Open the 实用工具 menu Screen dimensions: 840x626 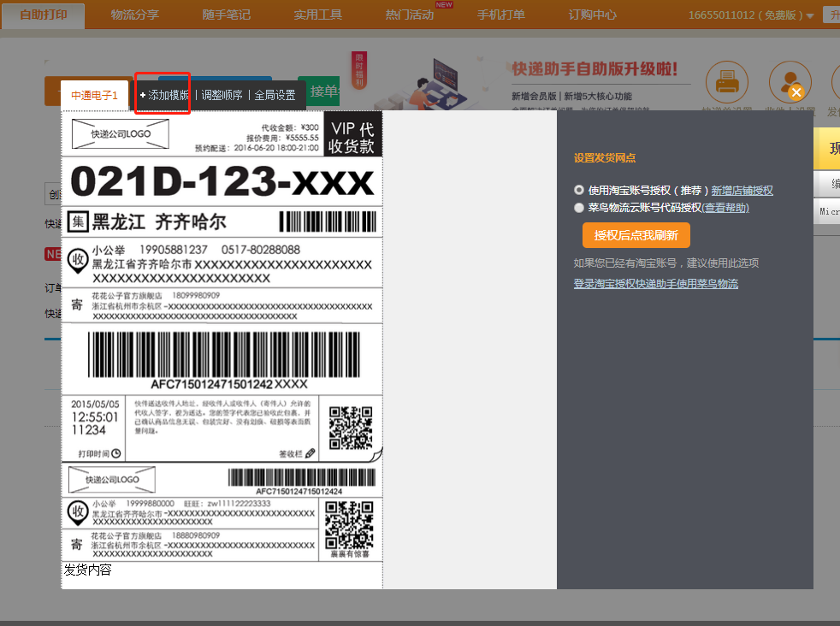(x=317, y=15)
